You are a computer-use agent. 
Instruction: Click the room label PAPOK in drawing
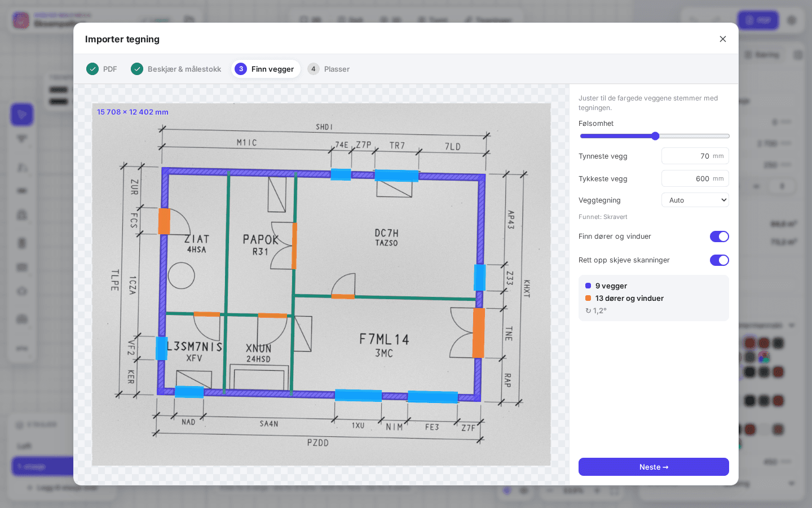tap(261, 239)
